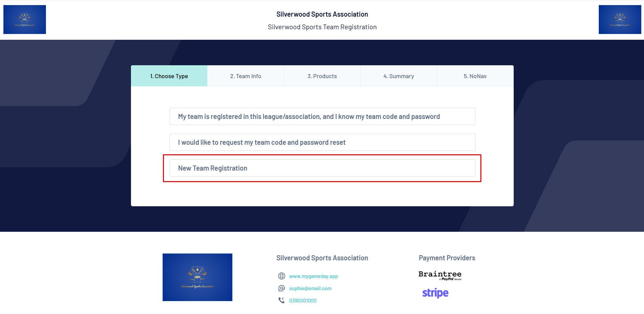Request team code and password reset
The height and width of the screenshot is (314, 644).
(x=322, y=142)
